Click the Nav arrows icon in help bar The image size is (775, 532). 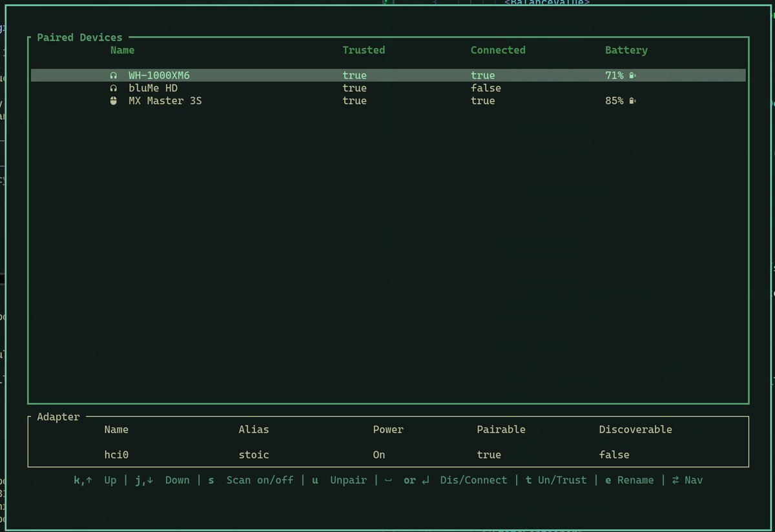pos(676,480)
